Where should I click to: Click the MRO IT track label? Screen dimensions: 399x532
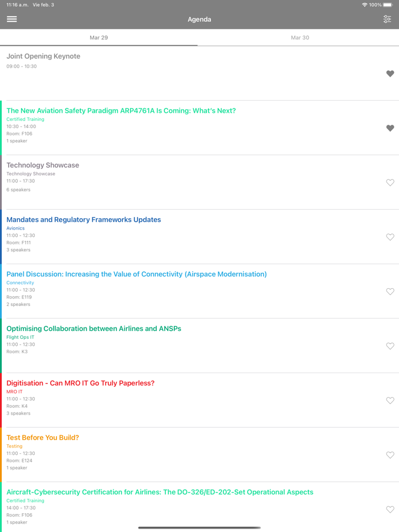14,391
